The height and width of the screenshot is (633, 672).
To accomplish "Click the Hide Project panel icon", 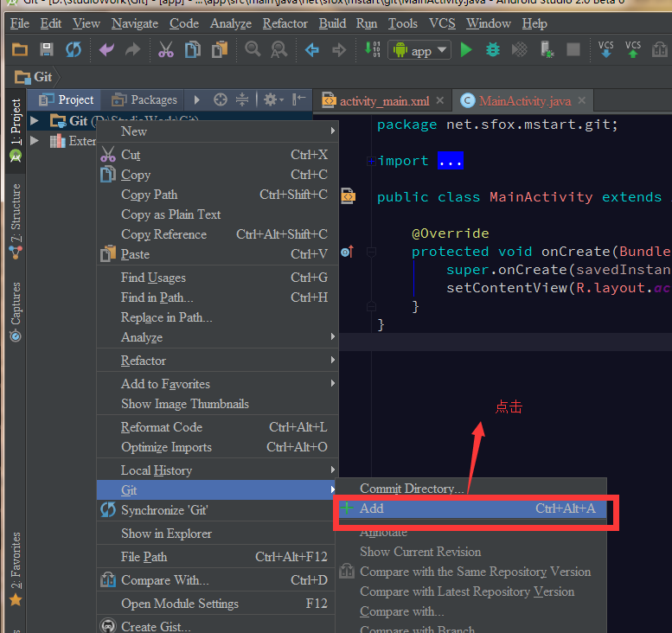I will (x=298, y=99).
